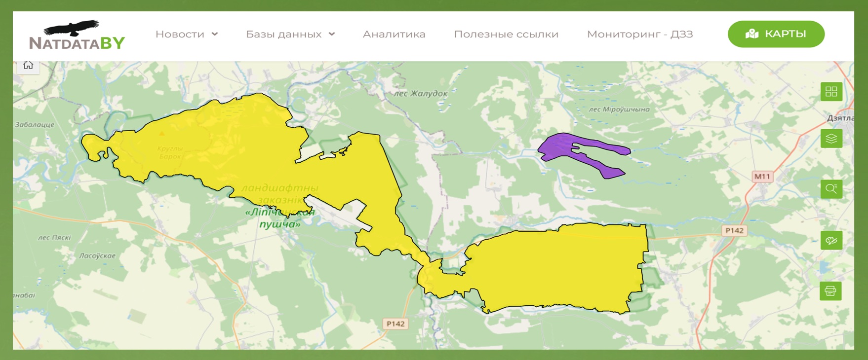
Task: Expand the Базы данных dropdown arrow
Action: pos(332,34)
